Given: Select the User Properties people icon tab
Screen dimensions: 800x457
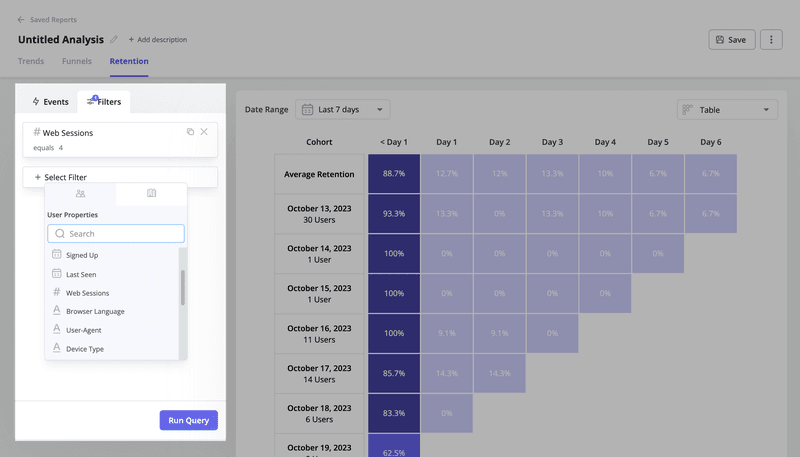Looking at the screenshot, I should tap(80, 193).
